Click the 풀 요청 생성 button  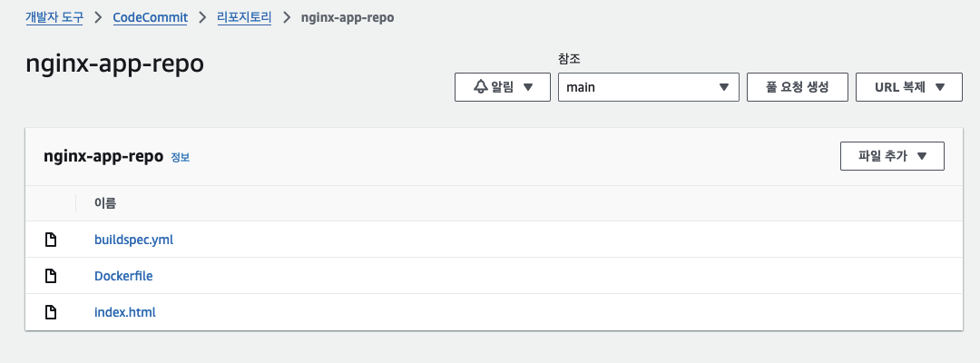point(797,87)
